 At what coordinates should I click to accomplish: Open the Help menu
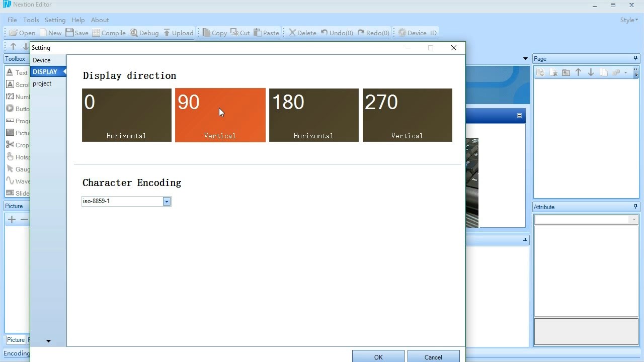pyautogui.click(x=78, y=20)
